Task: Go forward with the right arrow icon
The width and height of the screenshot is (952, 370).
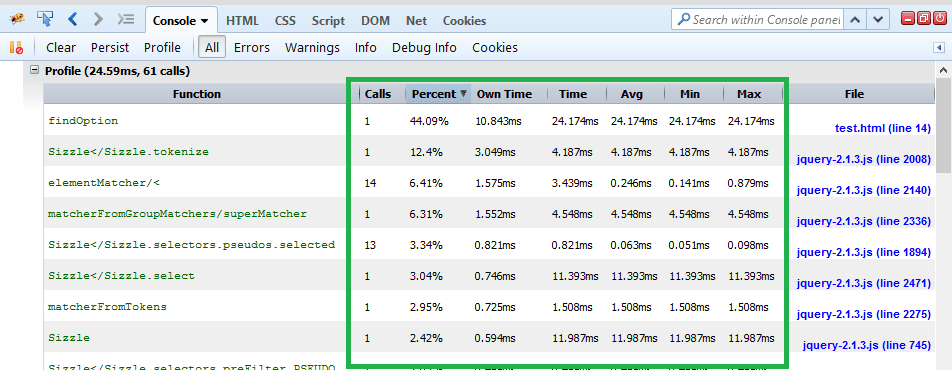Action: [x=98, y=19]
